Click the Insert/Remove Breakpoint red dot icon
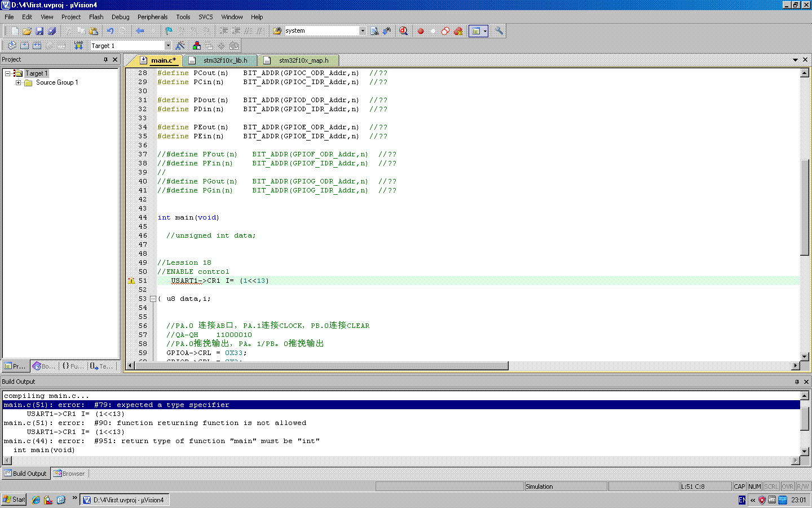This screenshot has height=508, width=812. (420, 31)
